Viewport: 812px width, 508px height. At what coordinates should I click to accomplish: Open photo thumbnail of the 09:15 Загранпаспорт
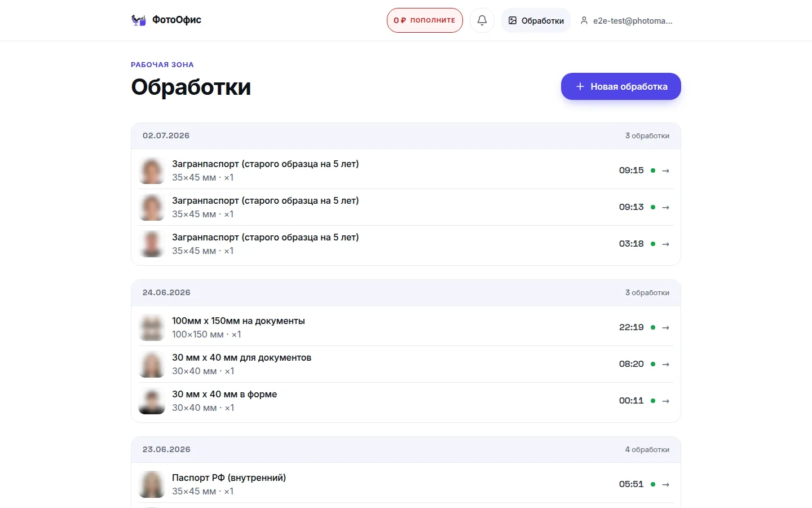pos(152,170)
